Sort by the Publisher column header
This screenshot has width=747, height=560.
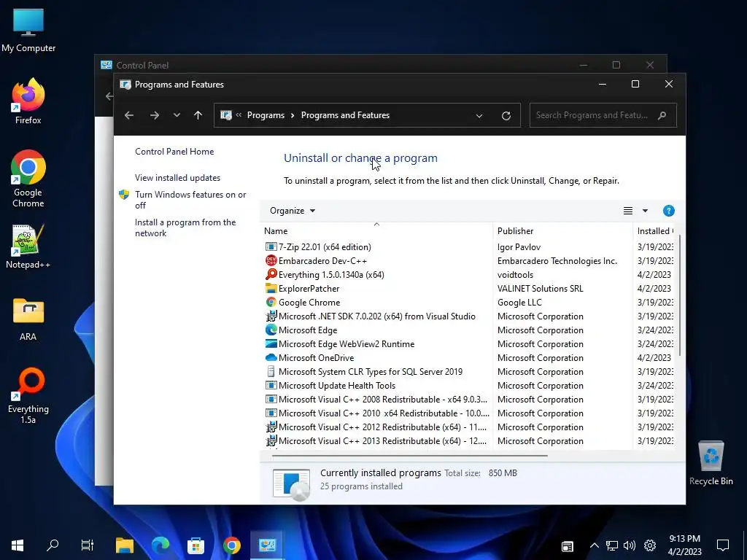click(562, 231)
